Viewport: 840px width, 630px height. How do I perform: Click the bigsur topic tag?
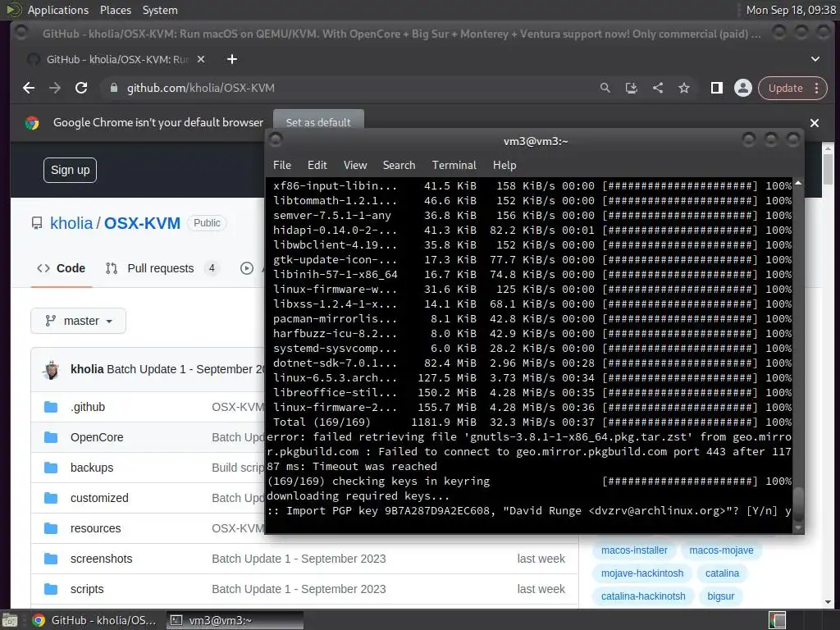point(720,596)
